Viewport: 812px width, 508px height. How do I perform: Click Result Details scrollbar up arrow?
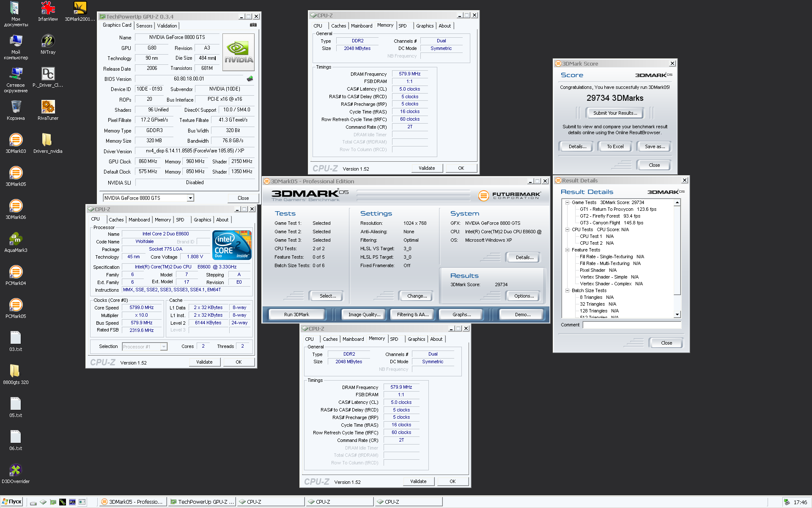(x=677, y=203)
